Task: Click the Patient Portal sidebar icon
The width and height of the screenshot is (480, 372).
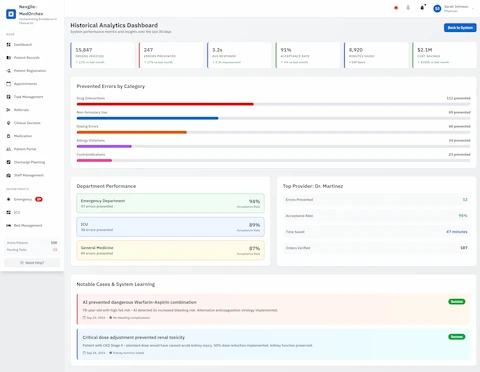Action: [x=9, y=149]
